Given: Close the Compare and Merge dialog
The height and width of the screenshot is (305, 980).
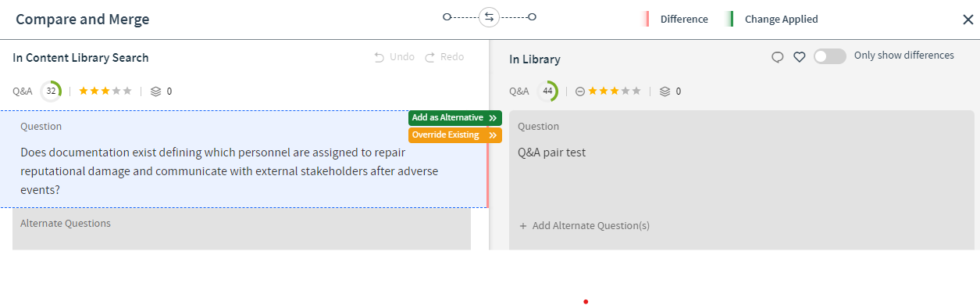Looking at the screenshot, I should [968, 20].
